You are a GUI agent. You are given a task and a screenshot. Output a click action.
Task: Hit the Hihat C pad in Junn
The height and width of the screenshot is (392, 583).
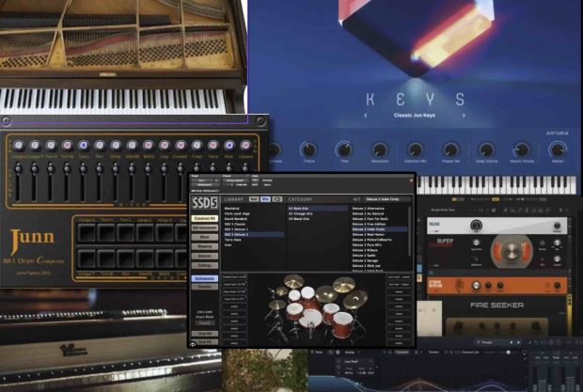[145, 232]
